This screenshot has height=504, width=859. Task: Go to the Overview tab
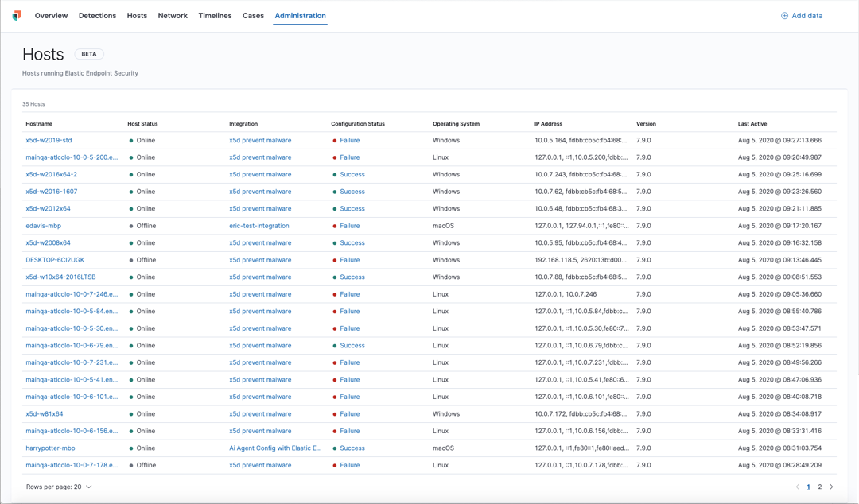coord(51,15)
